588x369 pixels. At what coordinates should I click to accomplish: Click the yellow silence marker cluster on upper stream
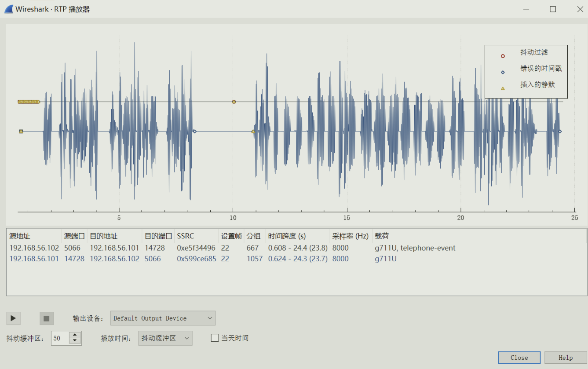(x=29, y=102)
